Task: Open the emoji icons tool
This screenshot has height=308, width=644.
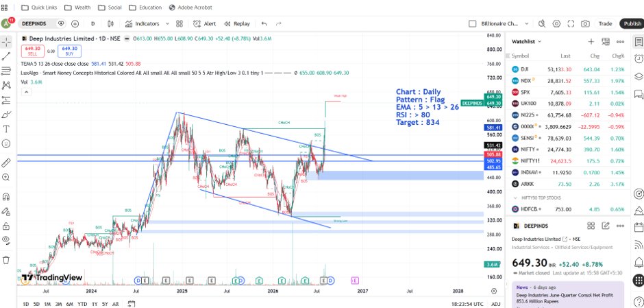Action: (x=6, y=143)
